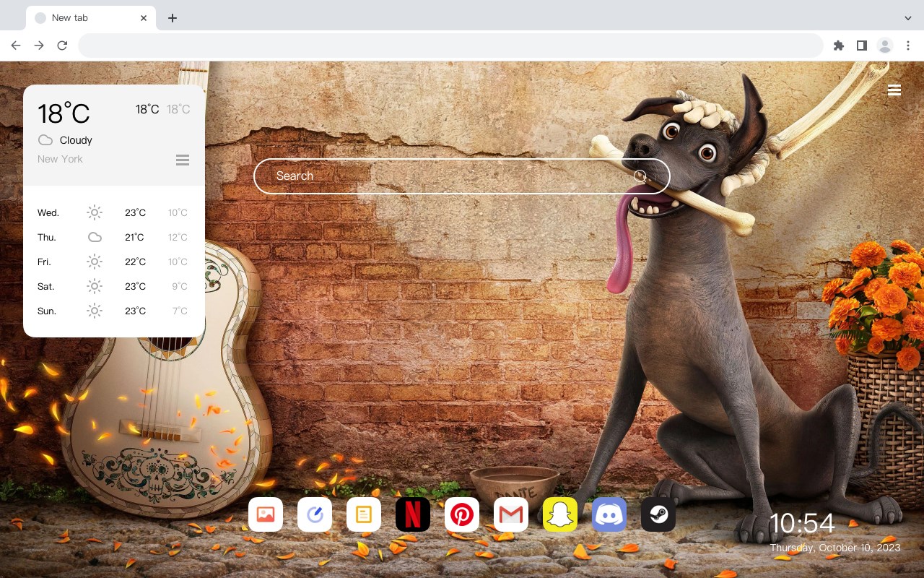Click the 21°C high for Thursday
Image resolution: width=924 pixels, height=578 pixels.
(x=134, y=237)
